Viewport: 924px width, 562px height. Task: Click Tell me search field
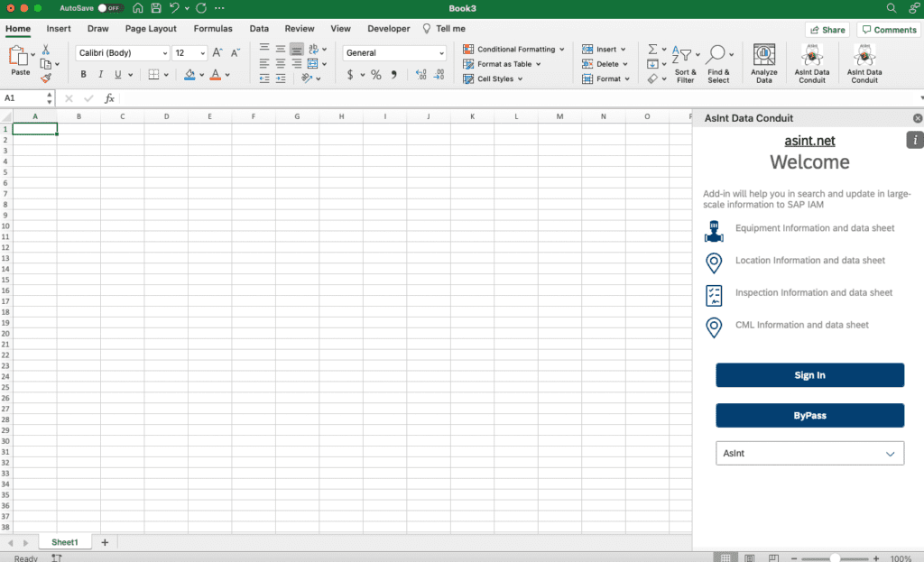[x=444, y=28]
